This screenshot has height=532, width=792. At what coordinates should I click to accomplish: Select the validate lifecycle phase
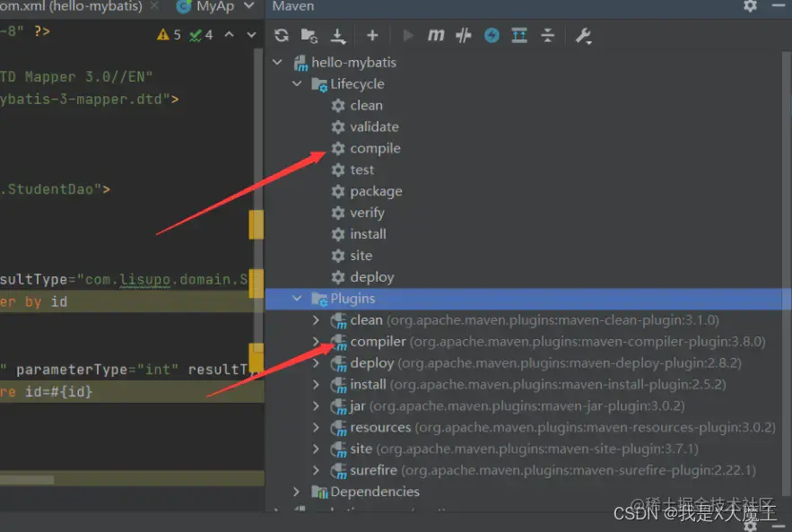click(x=374, y=126)
